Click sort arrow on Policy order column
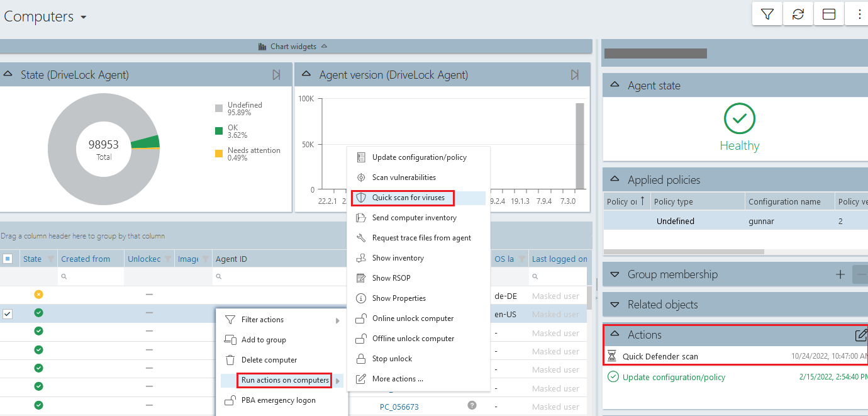 tap(642, 201)
